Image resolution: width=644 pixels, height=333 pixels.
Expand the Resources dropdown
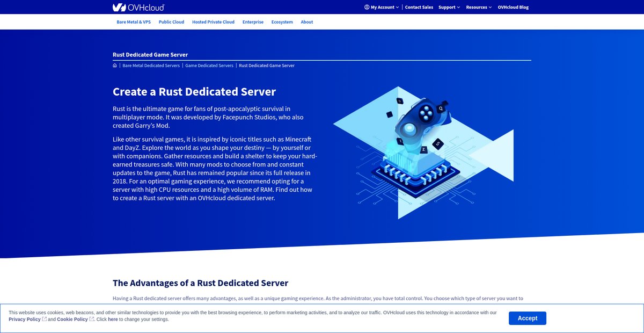(x=479, y=7)
